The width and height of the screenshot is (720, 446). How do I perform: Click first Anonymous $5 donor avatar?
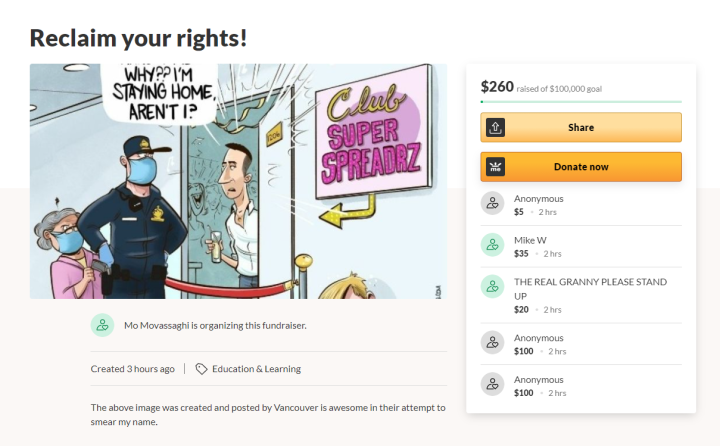pos(492,204)
